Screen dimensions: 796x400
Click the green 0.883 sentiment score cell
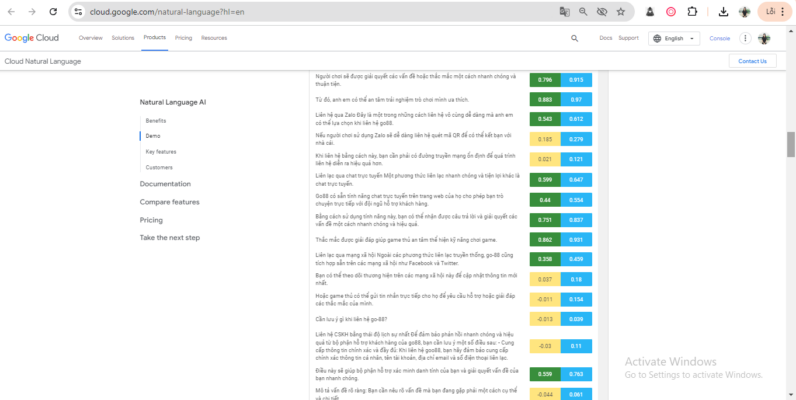click(544, 99)
